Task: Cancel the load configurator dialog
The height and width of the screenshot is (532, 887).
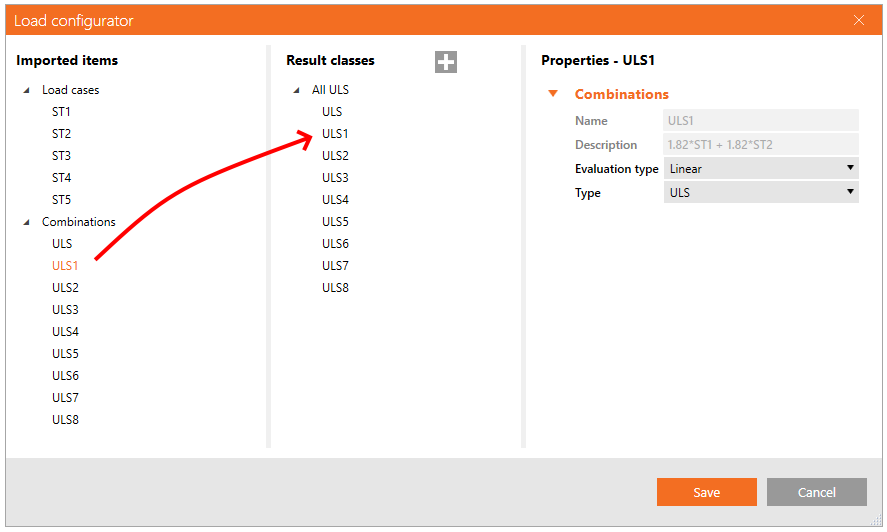Action: 816,492
